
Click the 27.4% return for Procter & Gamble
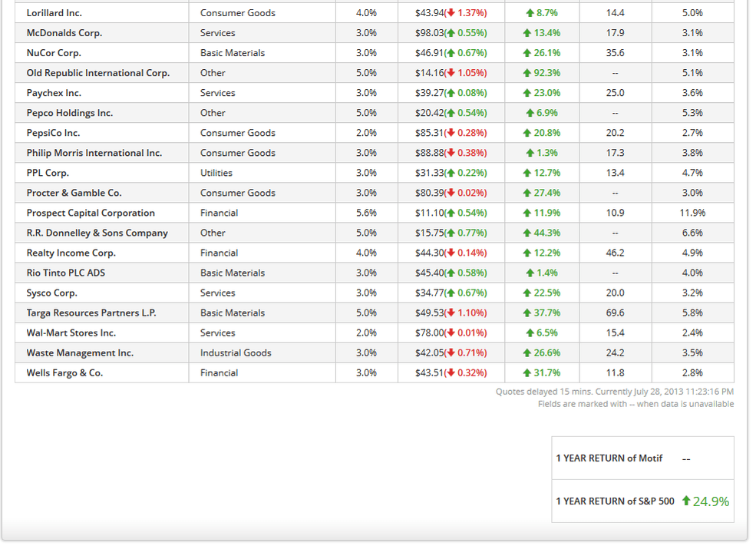(546, 194)
